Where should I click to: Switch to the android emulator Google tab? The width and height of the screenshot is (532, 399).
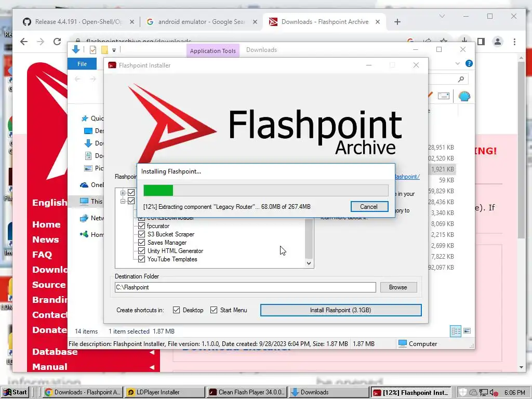201,22
